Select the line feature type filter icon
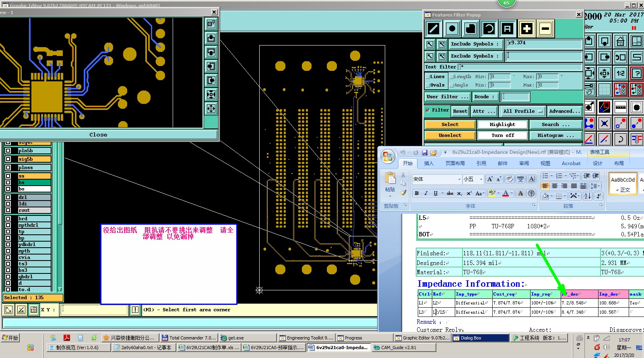Viewport: 644px width, 358px height. 433,29
